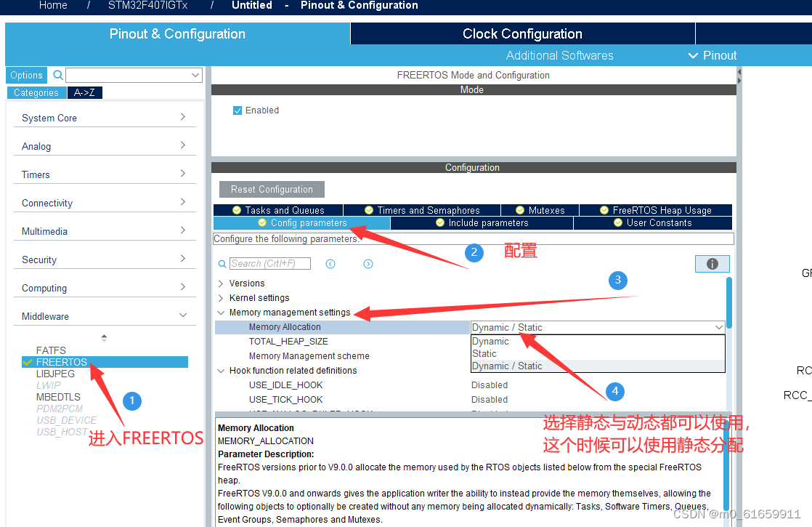The image size is (812, 527).
Task: Expand the Analog category
Action: point(183,145)
